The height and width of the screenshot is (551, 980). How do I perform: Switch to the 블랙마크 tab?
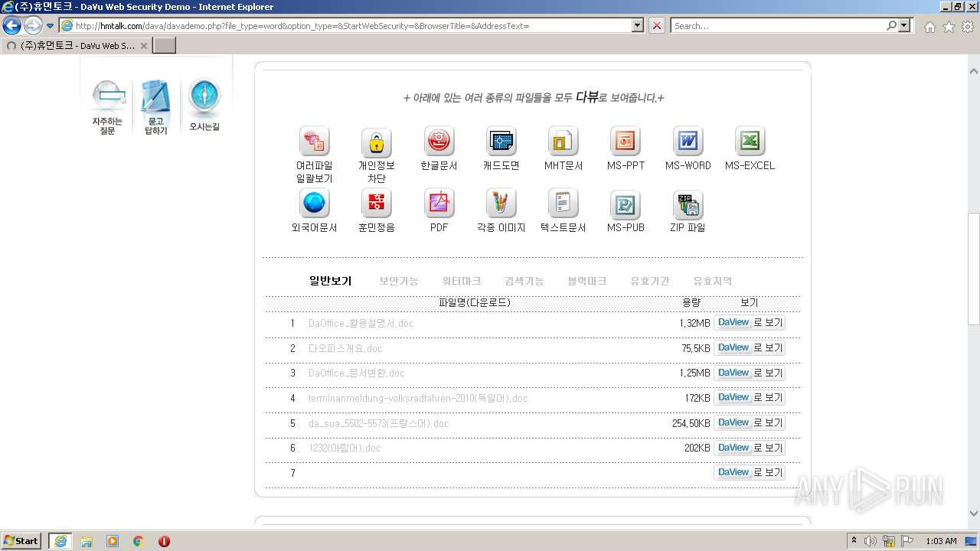587,281
